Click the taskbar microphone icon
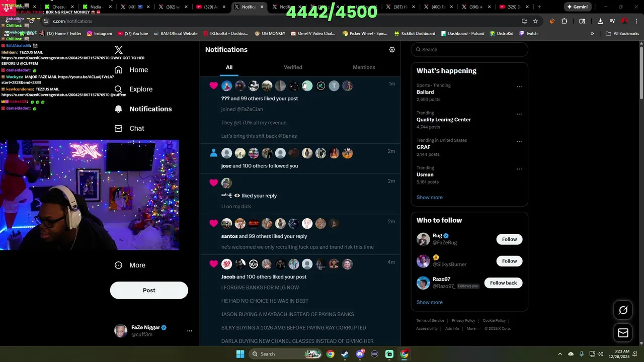 [582, 354]
